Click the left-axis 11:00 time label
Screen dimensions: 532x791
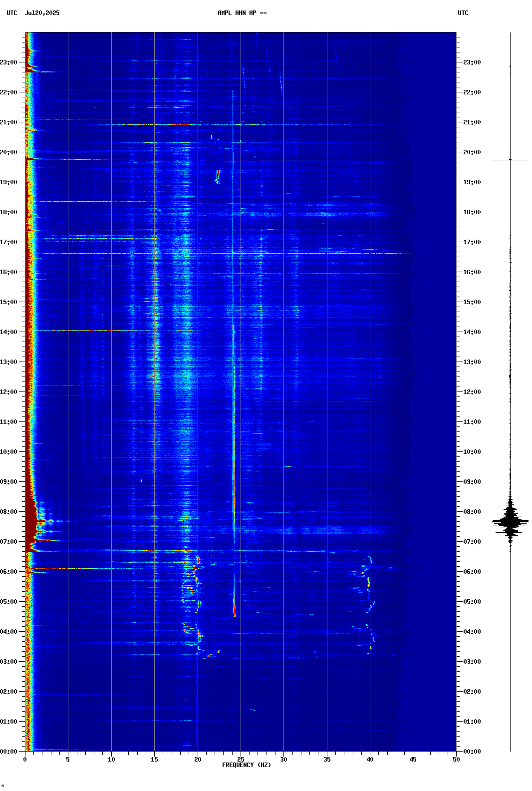click(x=9, y=422)
